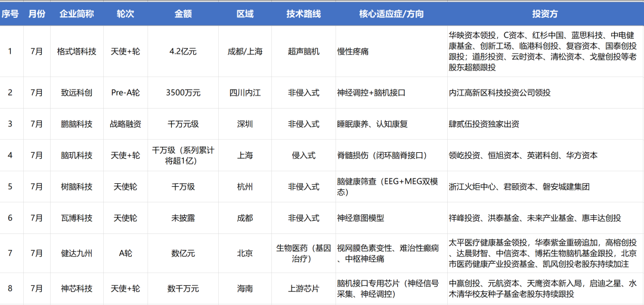The image size is (644, 305).
Task: Click serial number 5 in 树脑科技 row
Action: pyautogui.click(x=10, y=187)
